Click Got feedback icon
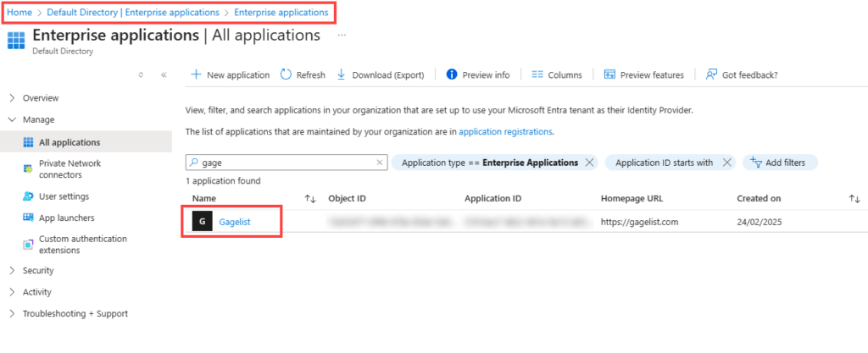 [x=712, y=74]
